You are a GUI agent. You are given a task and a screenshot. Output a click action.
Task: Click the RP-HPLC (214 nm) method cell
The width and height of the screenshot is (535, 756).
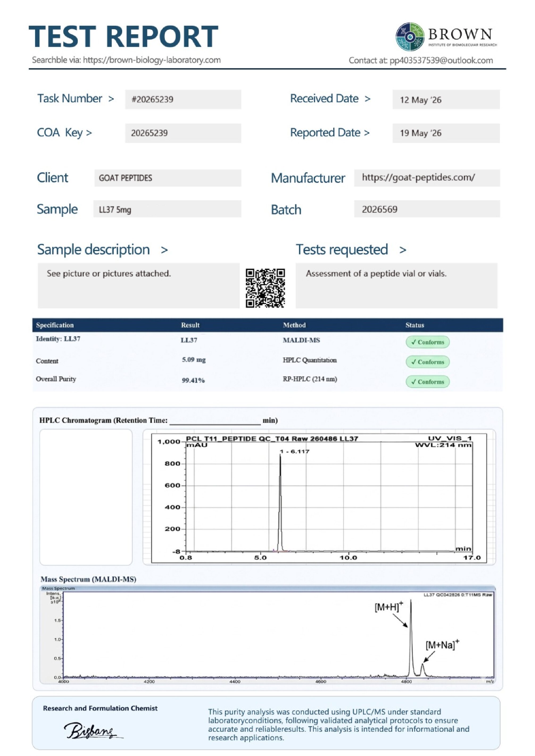point(310,379)
